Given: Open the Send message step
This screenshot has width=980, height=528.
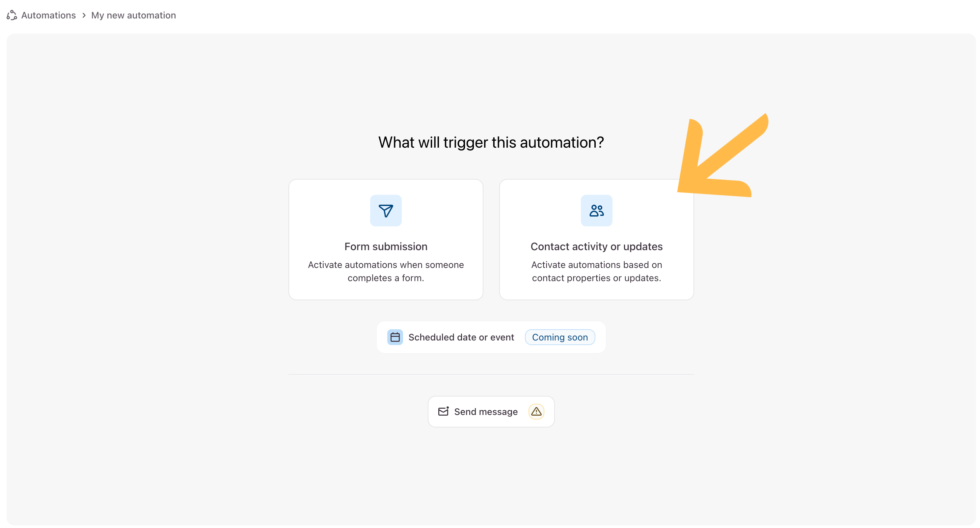Looking at the screenshot, I should click(485, 412).
